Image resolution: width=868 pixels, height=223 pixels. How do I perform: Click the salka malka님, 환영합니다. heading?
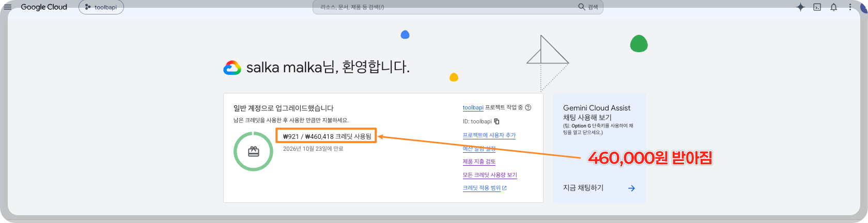pos(328,67)
